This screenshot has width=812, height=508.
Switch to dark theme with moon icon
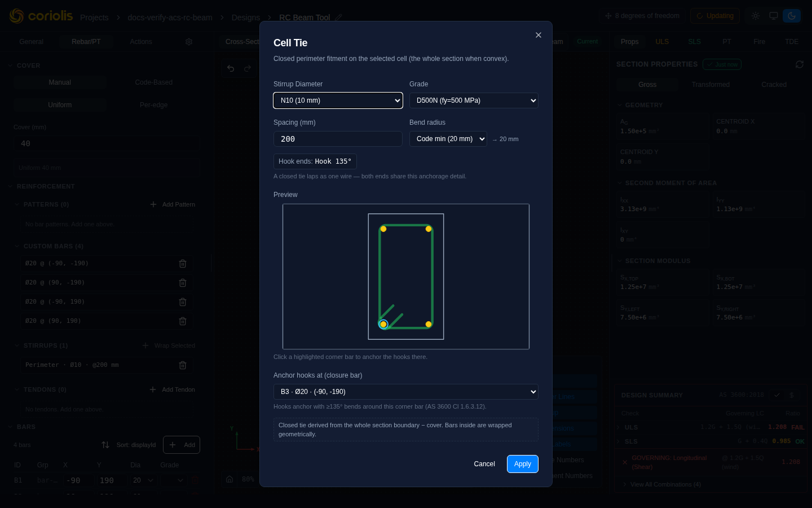click(792, 16)
